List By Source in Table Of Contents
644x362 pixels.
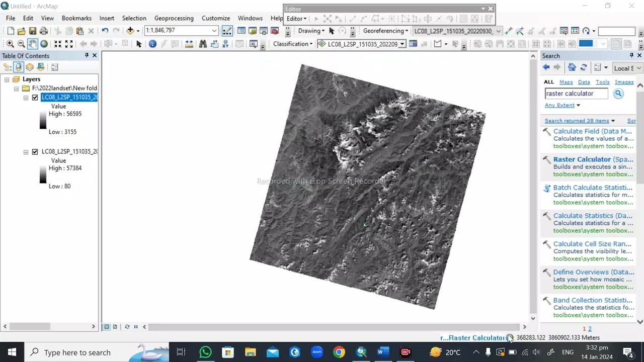pyautogui.click(x=19, y=67)
